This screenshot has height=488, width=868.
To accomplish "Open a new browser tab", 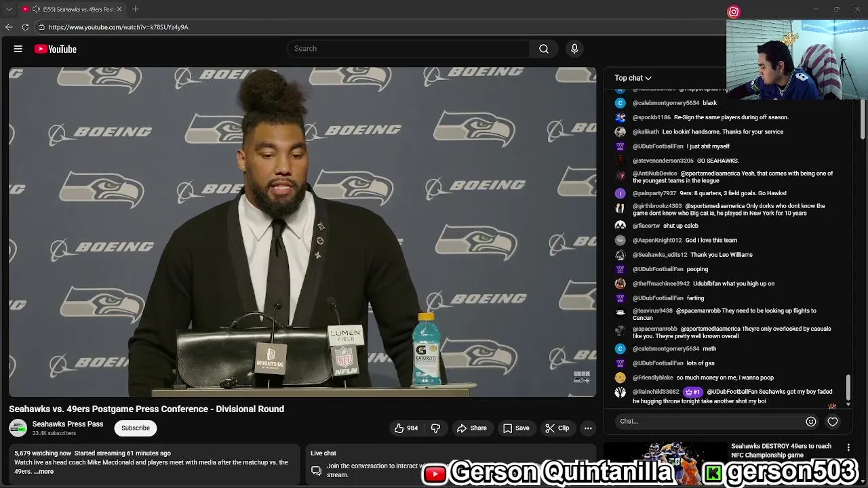I will click(136, 9).
